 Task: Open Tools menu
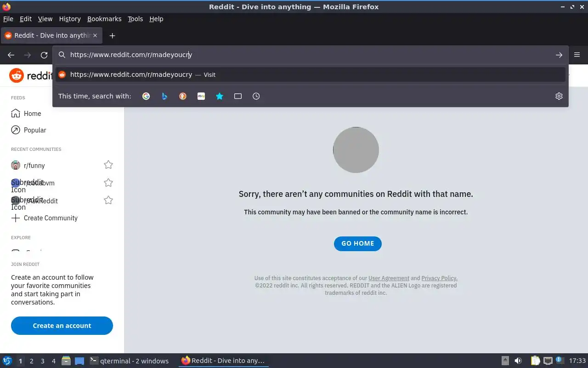[135, 19]
